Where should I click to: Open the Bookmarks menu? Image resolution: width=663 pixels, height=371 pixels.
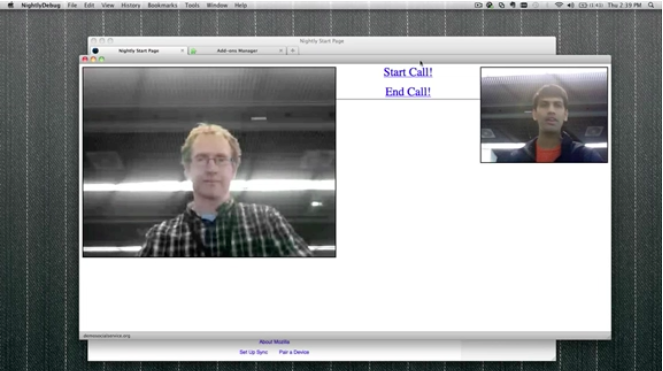(162, 5)
